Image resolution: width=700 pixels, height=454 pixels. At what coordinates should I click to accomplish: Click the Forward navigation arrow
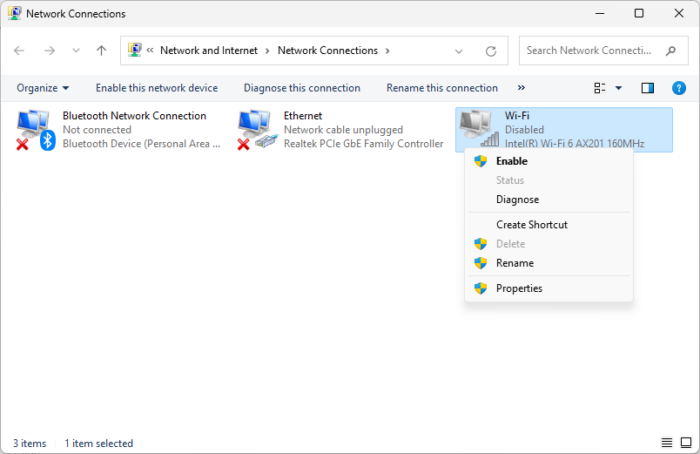click(x=49, y=50)
